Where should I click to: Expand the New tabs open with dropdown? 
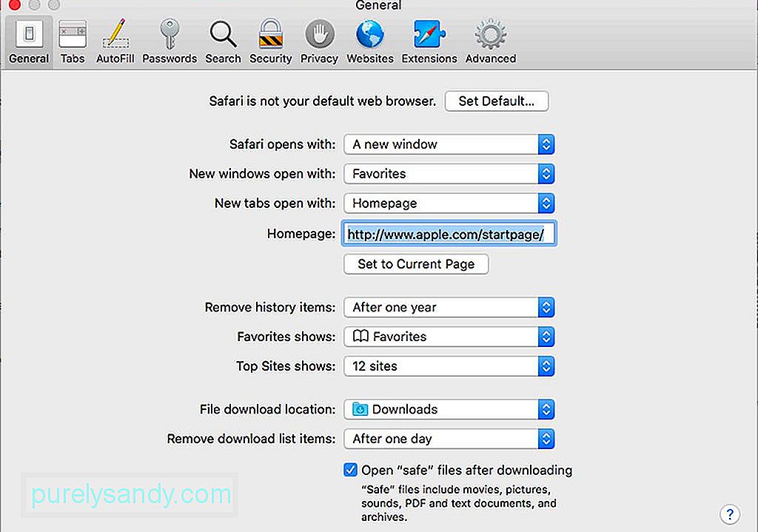449,203
